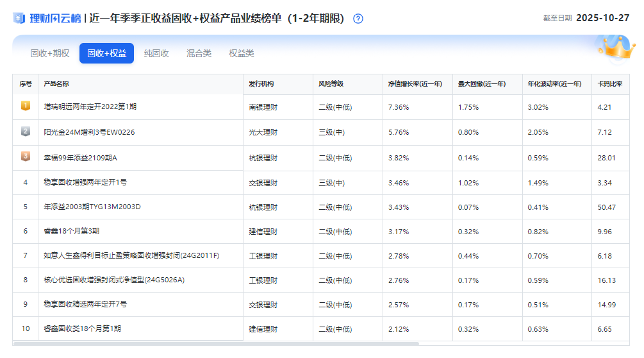This screenshot has width=644, height=358.
Task: Click the bronze rank 3 medal icon
Action: [26, 157]
